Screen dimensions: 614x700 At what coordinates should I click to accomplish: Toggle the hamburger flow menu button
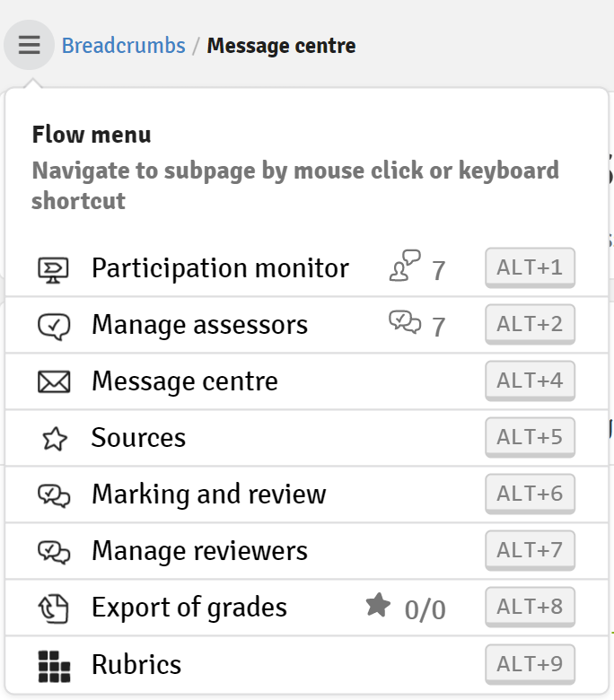tap(29, 45)
